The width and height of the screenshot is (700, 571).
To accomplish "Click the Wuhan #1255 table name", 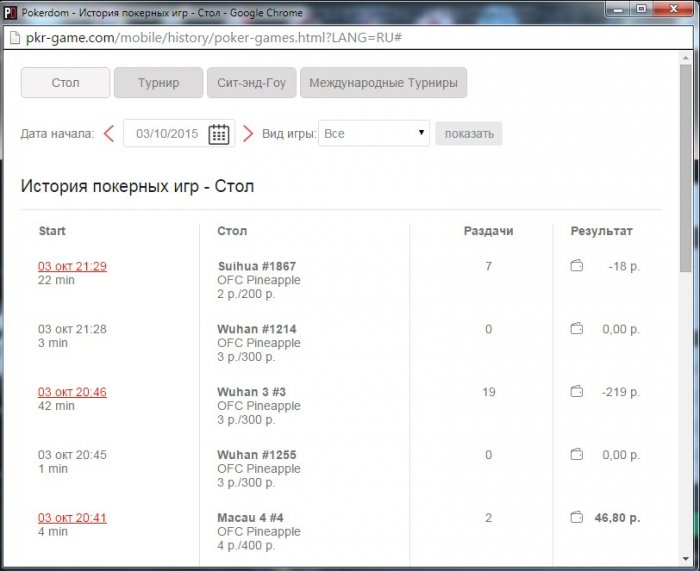I will point(257,455).
